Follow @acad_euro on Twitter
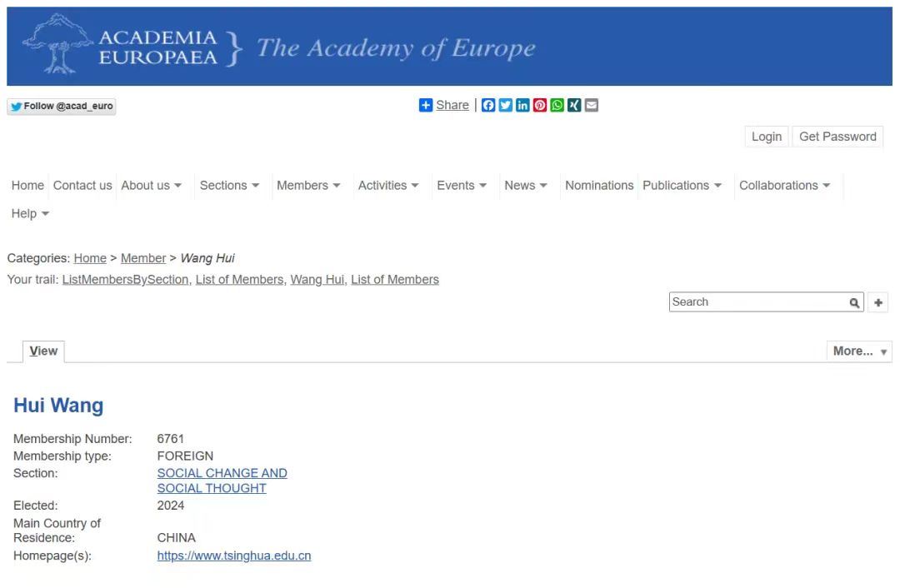 pos(62,107)
